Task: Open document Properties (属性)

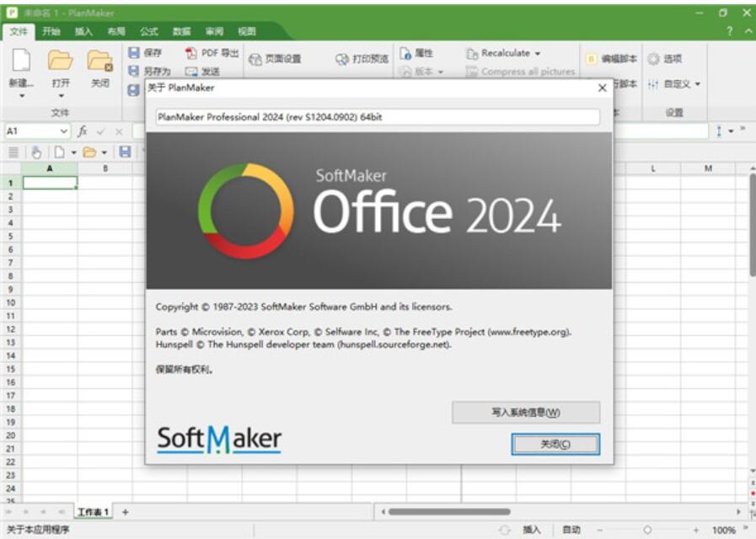Action: (x=416, y=53)
